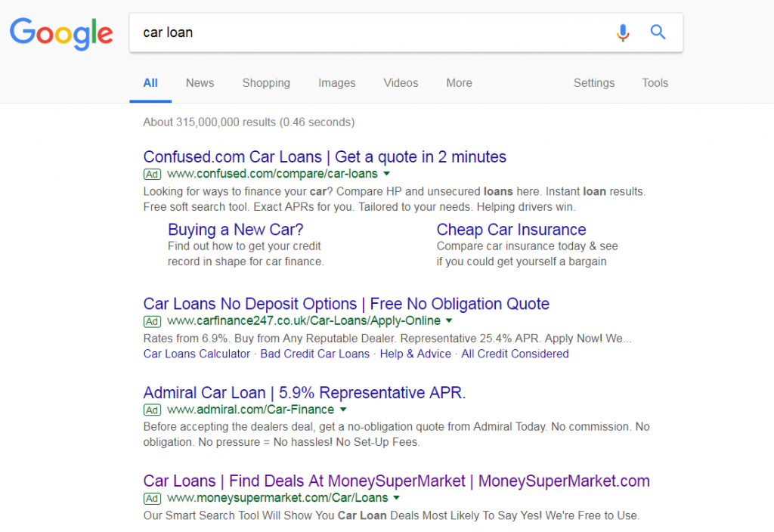The image size is (774, 532).
Task: Click the Ad badge beside carfinance247 URL
Action: [x=152, y=321]
